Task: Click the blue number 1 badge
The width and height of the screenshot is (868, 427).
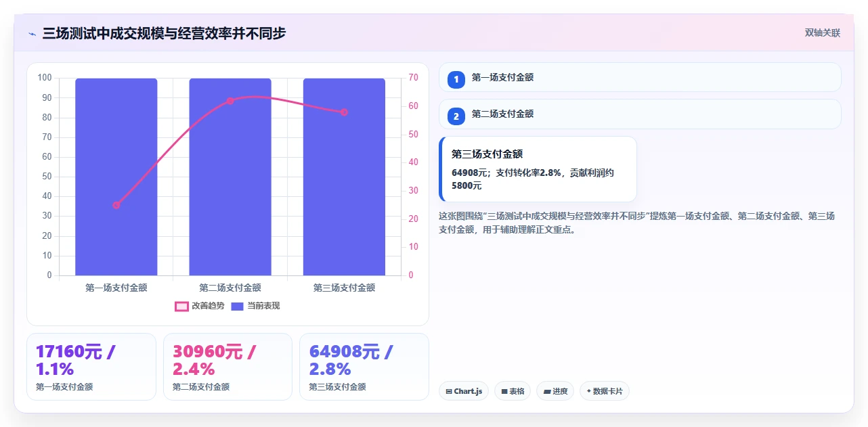Action: click(456, 79)
